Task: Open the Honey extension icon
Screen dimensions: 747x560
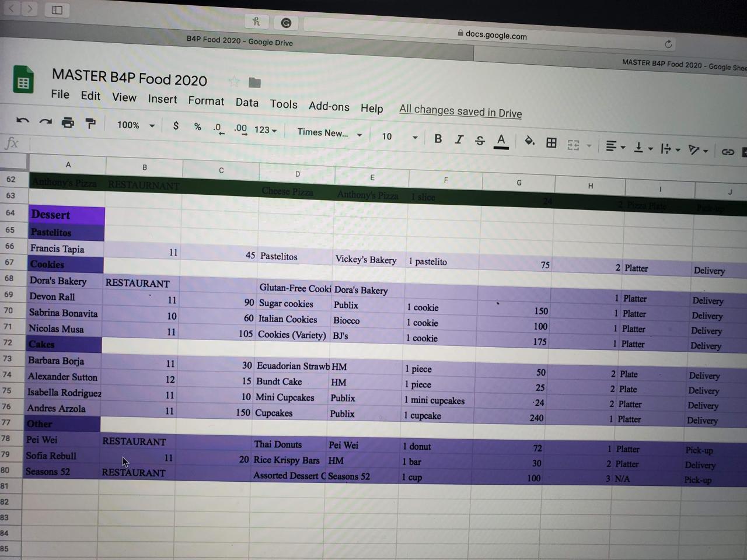Action: [x=256, y=22]
